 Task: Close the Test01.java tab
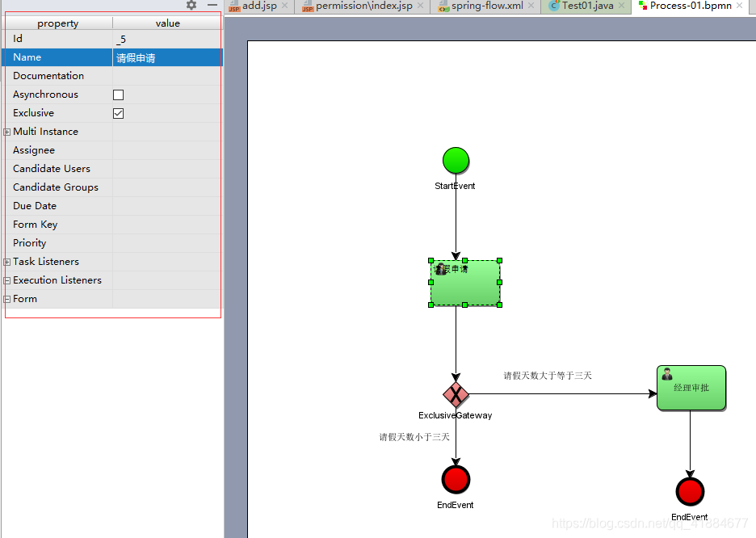621,6
